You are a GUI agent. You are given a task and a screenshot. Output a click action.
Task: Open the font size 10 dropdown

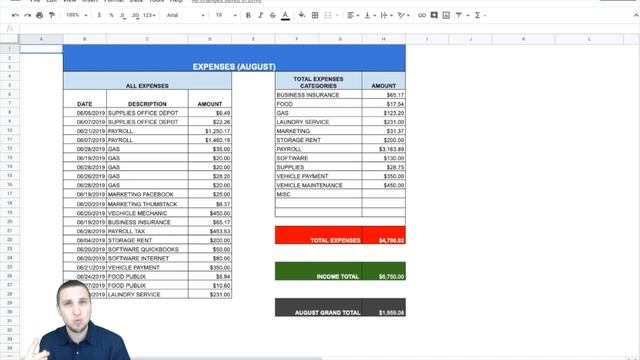[x=226, y=15]
